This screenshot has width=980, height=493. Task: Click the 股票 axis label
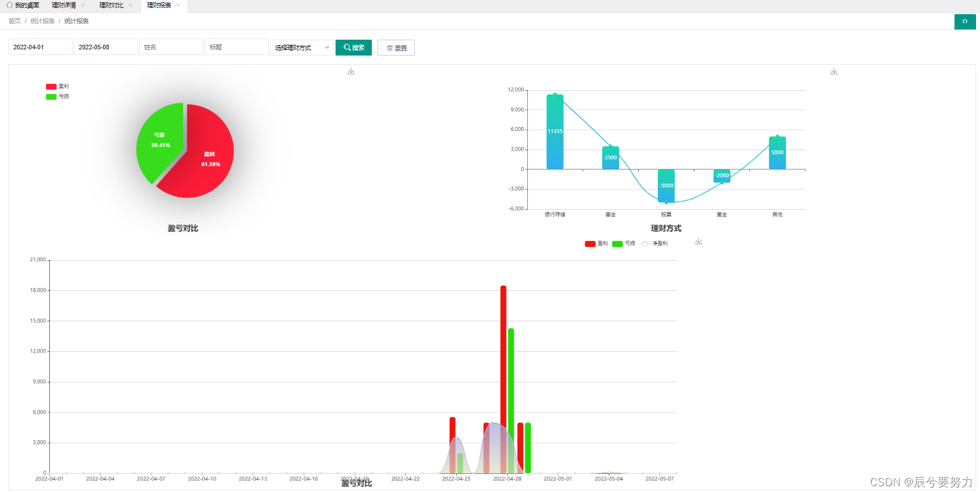(666, 215)
